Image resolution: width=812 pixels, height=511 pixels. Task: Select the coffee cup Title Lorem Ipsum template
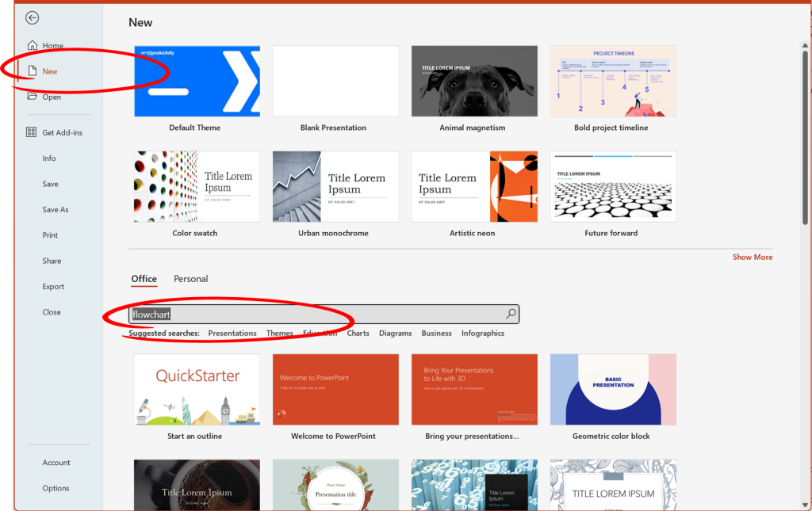197,485
